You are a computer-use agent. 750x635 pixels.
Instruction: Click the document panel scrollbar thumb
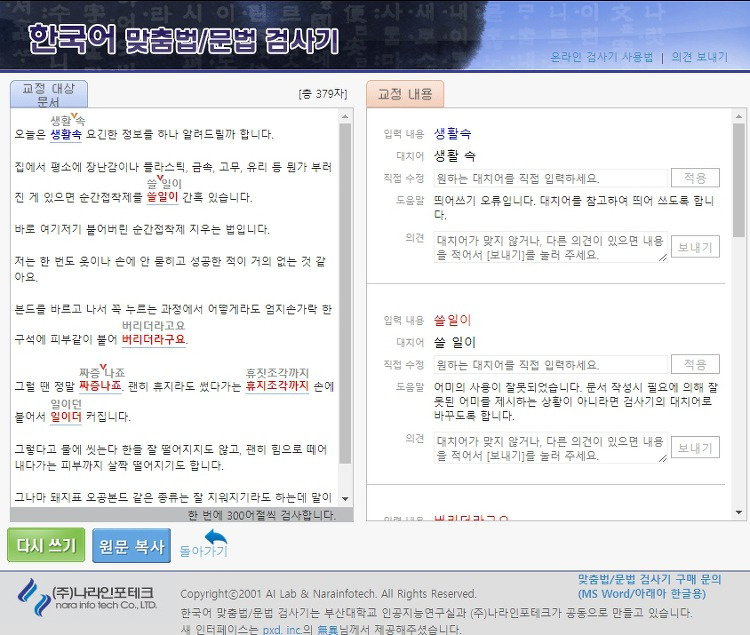345,294
